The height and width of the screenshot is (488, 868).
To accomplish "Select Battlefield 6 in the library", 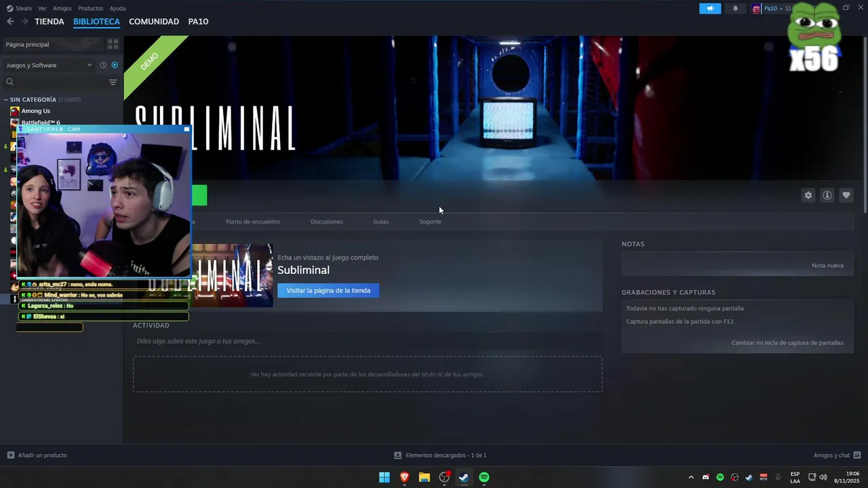I will point(40,123).
